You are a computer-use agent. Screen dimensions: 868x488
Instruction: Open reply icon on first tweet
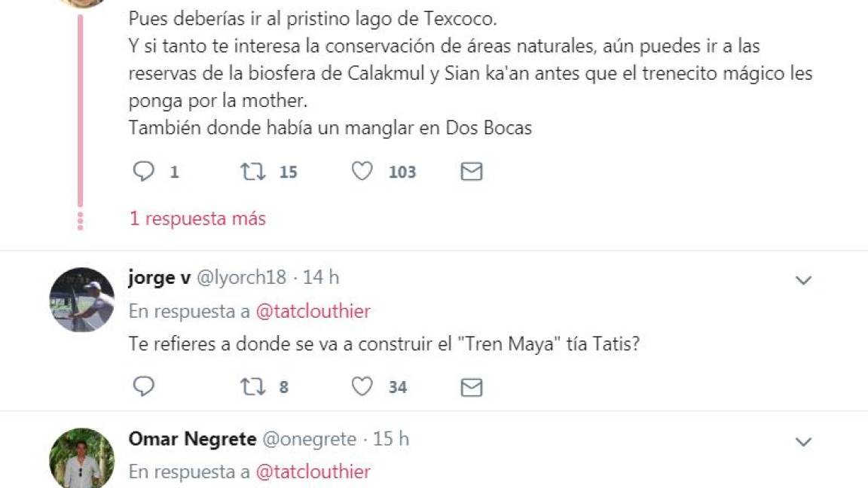pos(145,172)
